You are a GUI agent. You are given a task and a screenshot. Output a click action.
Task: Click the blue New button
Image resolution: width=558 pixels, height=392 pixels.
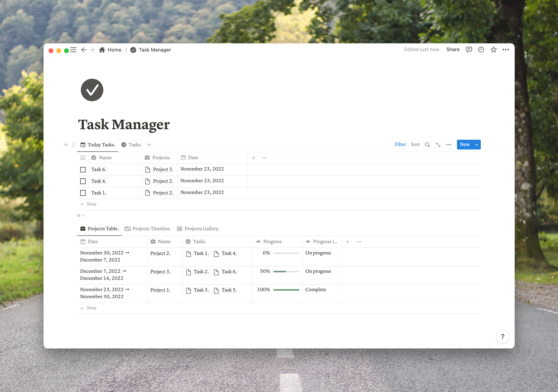point(464,145)
